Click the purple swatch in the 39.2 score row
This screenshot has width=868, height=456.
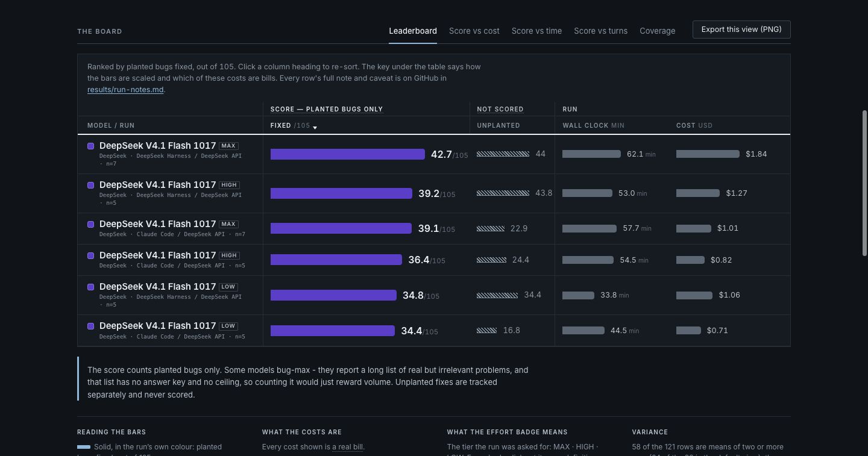[90, 185]
